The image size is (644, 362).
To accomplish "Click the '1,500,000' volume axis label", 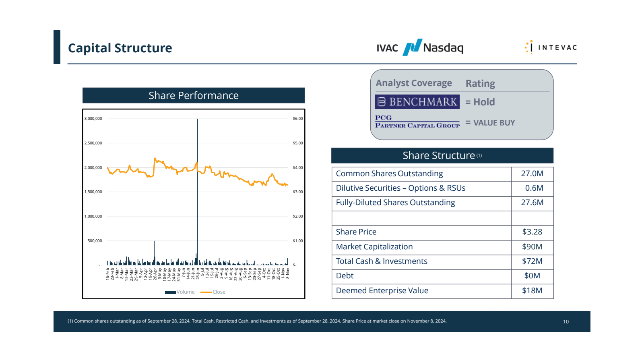I will (x=93, y=192).
